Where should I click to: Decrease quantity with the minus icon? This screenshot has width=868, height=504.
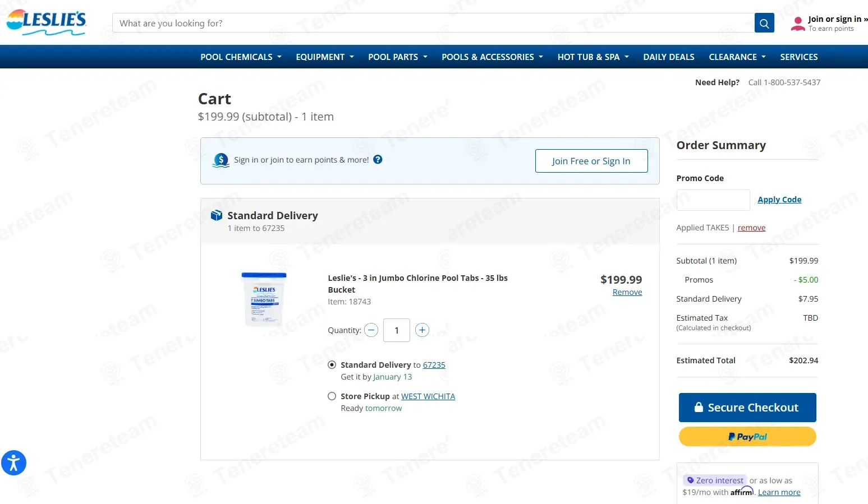click(x=371, y=330)
